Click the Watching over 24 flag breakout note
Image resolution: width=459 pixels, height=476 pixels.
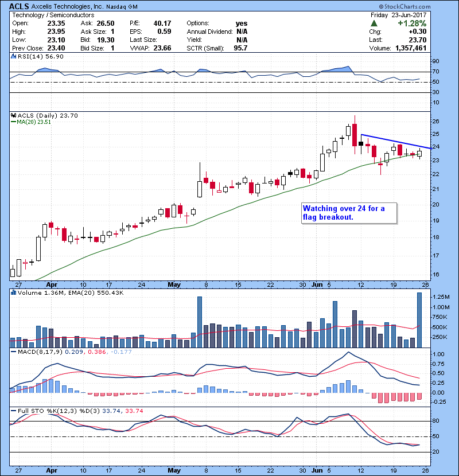click(349, 213)
